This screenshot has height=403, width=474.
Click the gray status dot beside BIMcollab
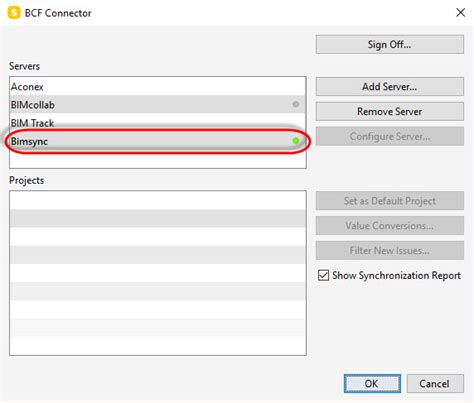[x=296, y=104]
